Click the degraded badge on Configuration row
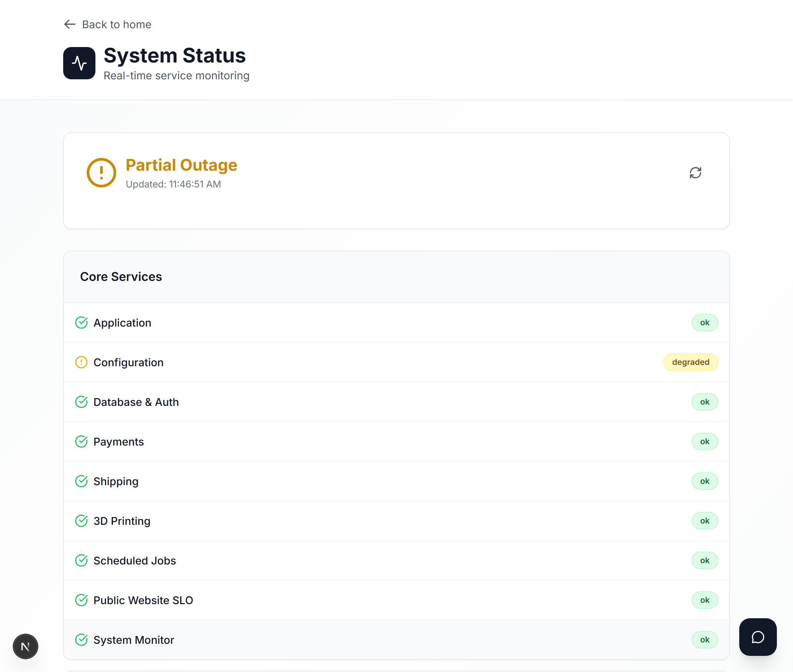This screenshot has width=793, height=672. pyautogui.click(x=691, y=362)
